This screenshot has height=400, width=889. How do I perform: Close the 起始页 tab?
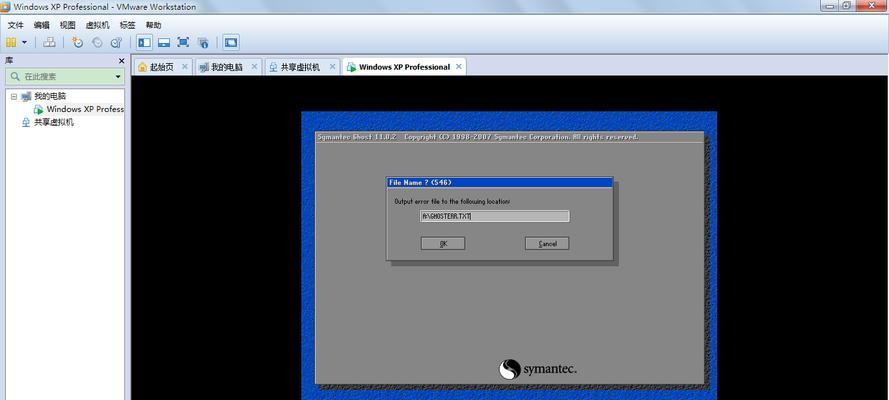click(x=184, y=67)
